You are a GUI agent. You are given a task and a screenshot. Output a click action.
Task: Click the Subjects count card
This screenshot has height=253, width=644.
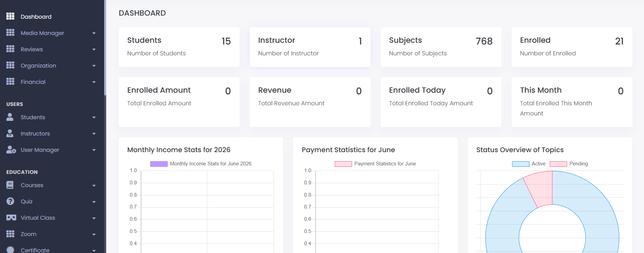(441, 47)
